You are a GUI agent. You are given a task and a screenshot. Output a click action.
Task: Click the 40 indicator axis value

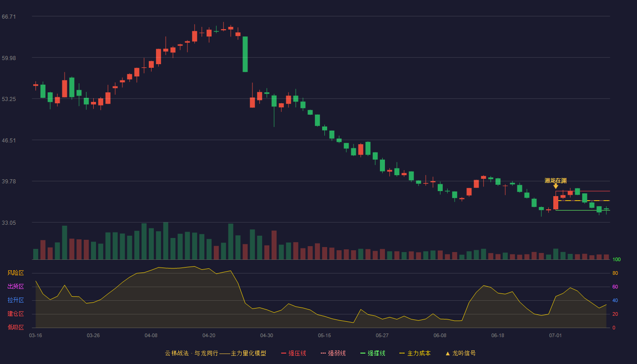[615, 301]
